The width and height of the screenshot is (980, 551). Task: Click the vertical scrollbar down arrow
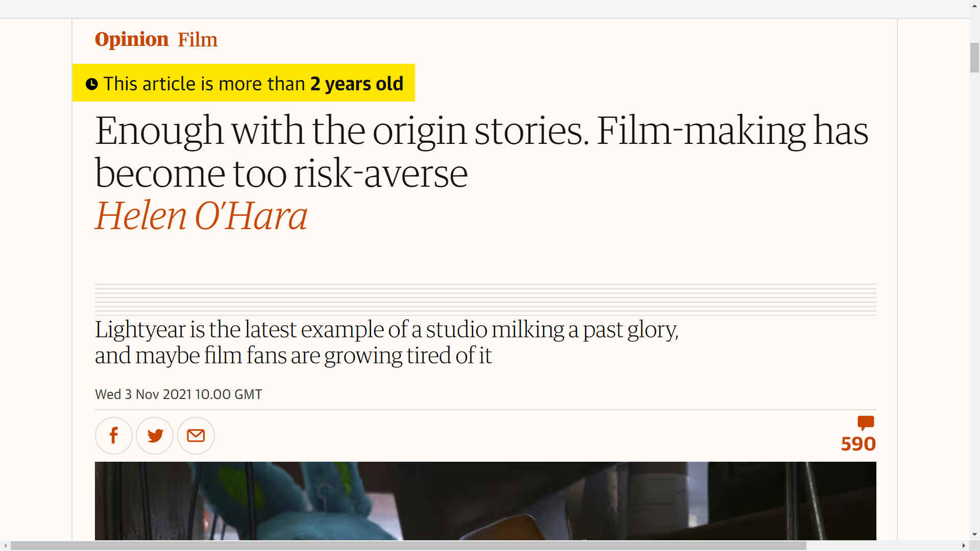[x=975, y=535]
